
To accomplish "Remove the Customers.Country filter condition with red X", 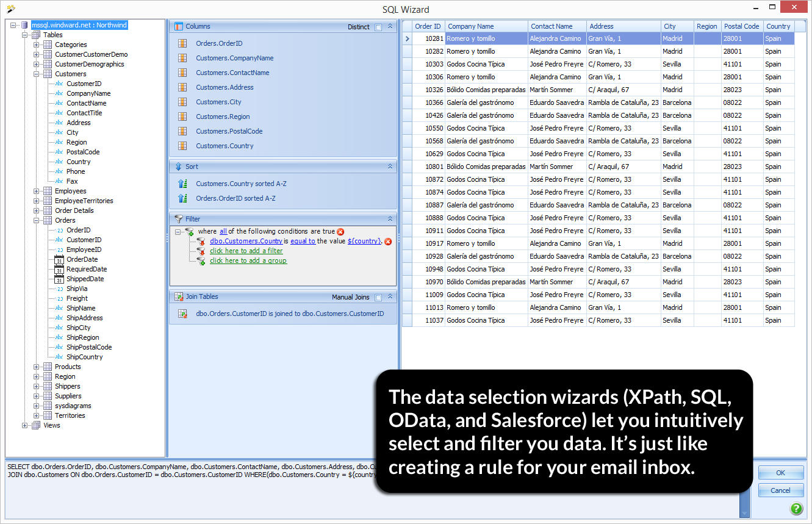I will point(388,242).
